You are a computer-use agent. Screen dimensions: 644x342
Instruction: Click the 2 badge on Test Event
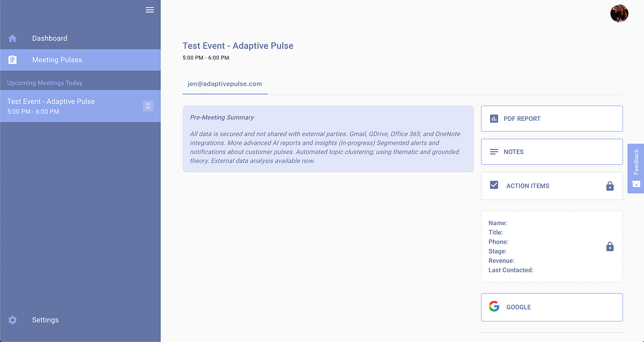148,105
